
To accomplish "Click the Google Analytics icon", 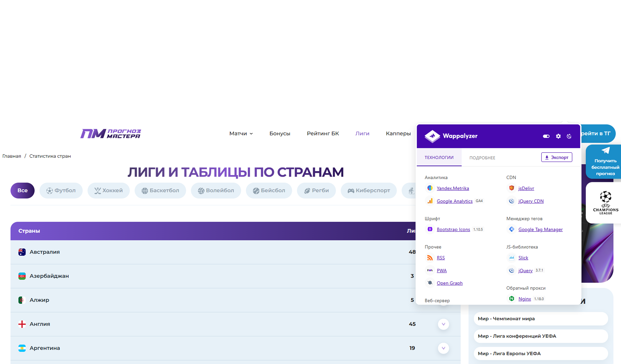I will point(430,201).
